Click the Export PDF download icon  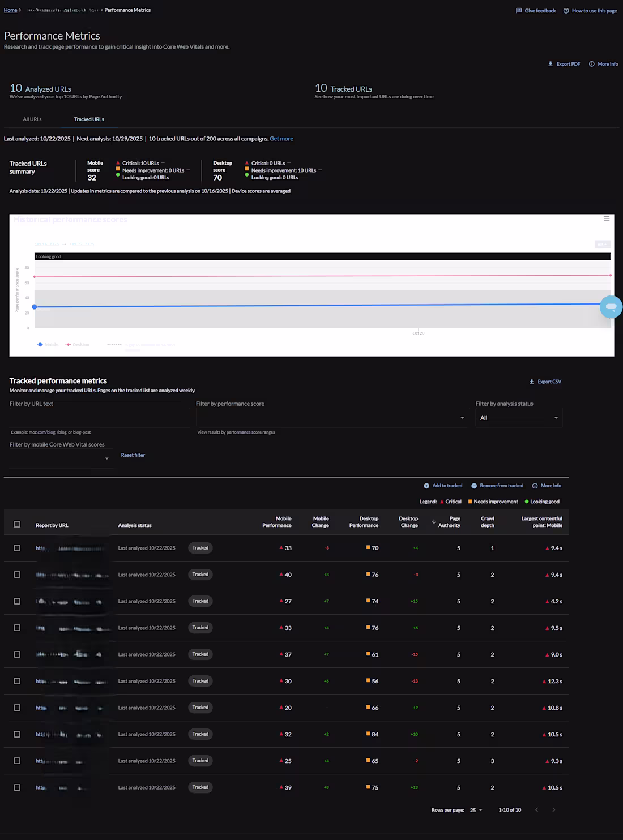[550, 64]
